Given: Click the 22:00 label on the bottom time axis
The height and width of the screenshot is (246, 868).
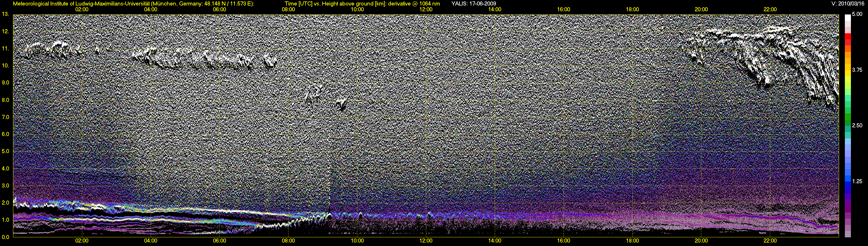Looking at the screenshot, I should pos(770,241).
